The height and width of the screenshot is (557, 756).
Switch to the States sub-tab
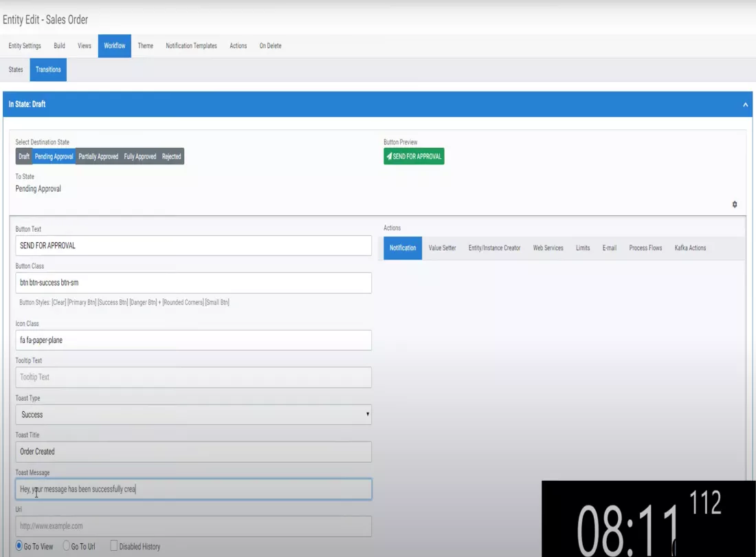click(x=15, y=69)
